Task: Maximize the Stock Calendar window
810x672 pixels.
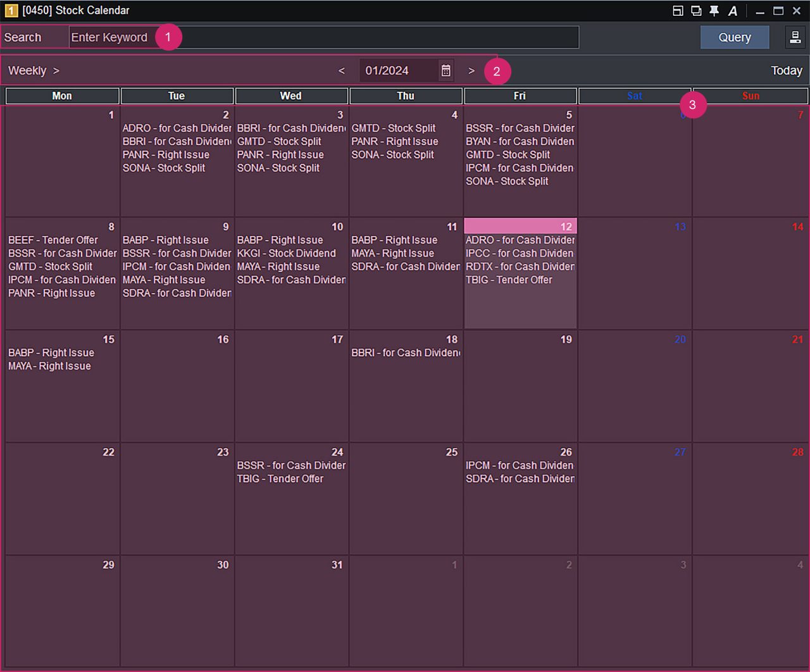Action: click(778, 11)
